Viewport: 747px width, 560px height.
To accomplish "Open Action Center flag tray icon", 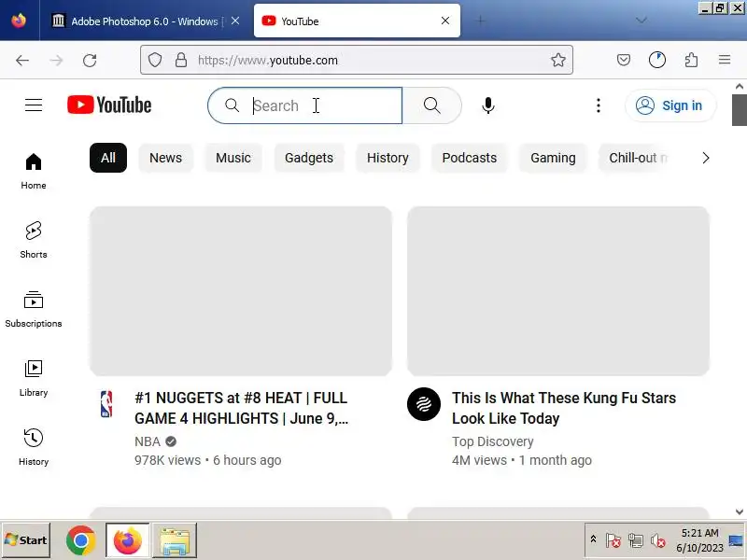I will (x=613, y=540).
